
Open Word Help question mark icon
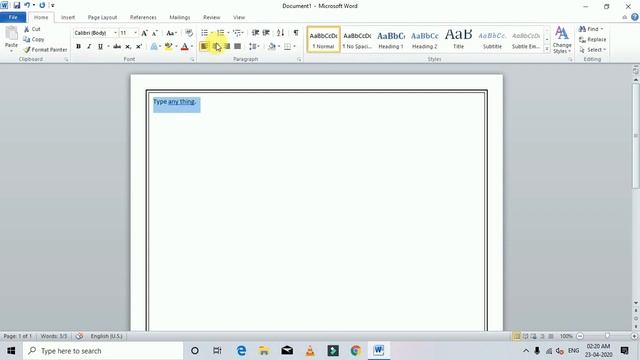point(634,17)
